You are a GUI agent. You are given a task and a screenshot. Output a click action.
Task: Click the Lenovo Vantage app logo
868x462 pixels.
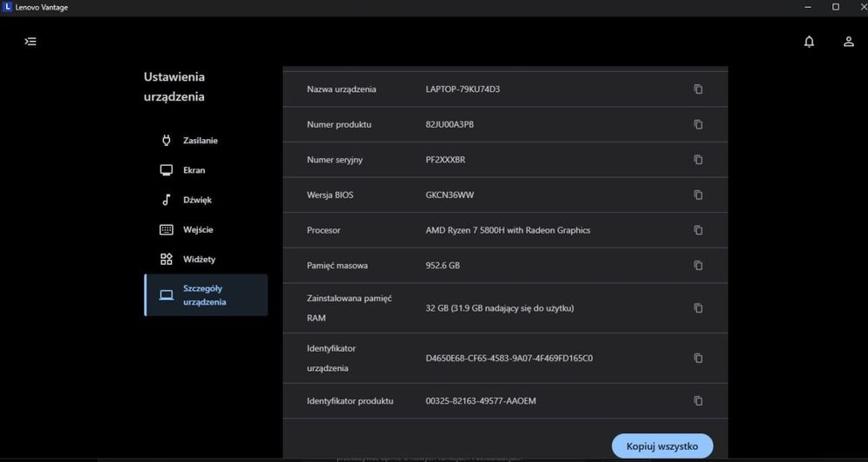[7, 7]
